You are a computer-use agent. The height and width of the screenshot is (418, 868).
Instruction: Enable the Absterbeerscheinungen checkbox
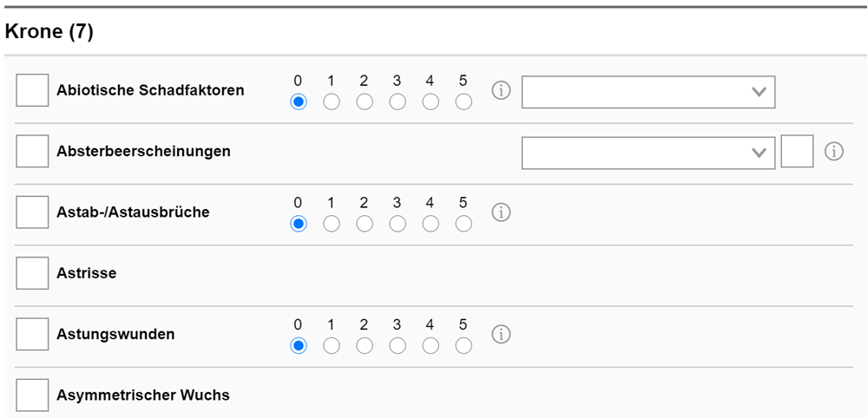32,151
